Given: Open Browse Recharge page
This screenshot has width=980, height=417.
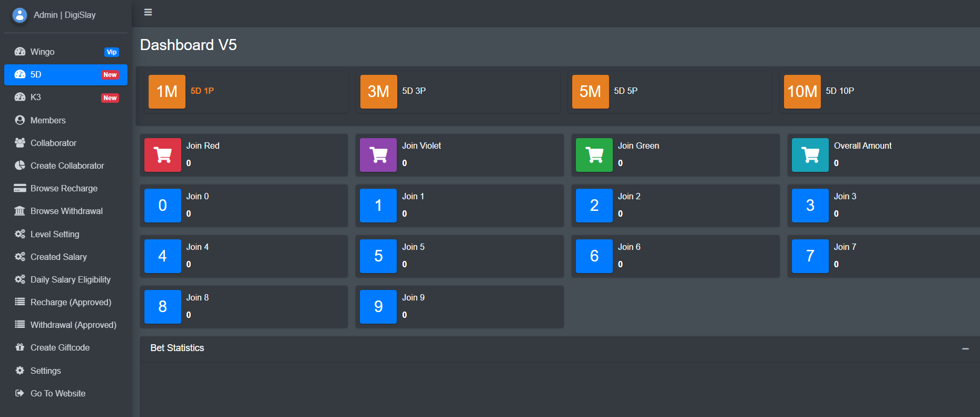Looking at the screenshot, I should coord(64,188).
